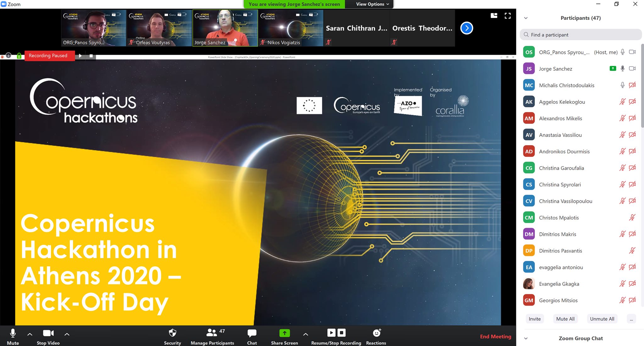The image size is (644, 346).
Task: Collapse the Participants panel chevron
Action: [x=526, y=18]
